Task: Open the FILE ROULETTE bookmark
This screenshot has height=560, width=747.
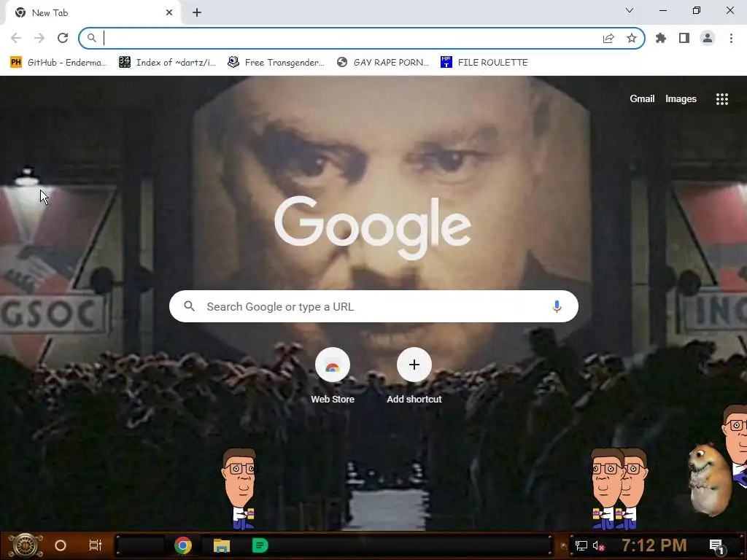Action: pyautogui.click(x=484, y=63)
